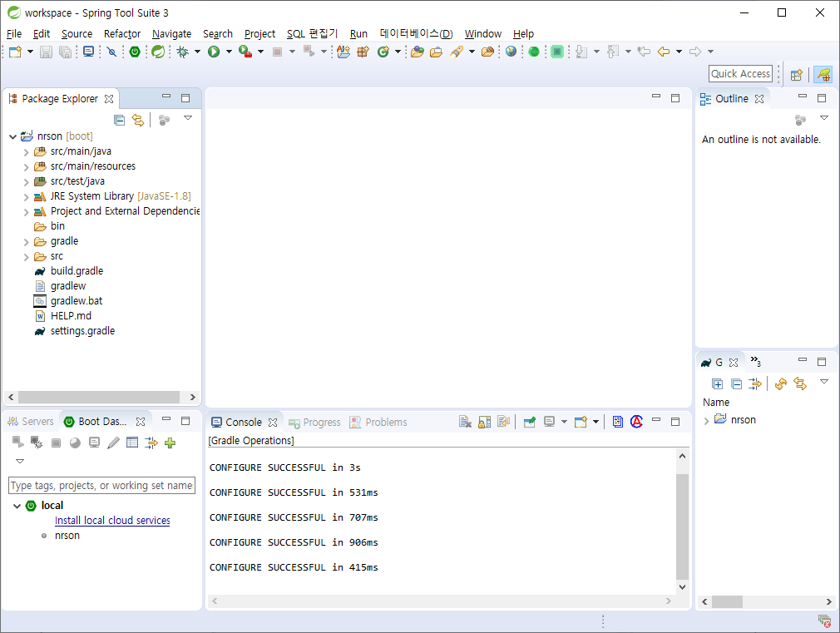
Task: Open the Run button dropdown arrow
Action: [x=229, y=52]
